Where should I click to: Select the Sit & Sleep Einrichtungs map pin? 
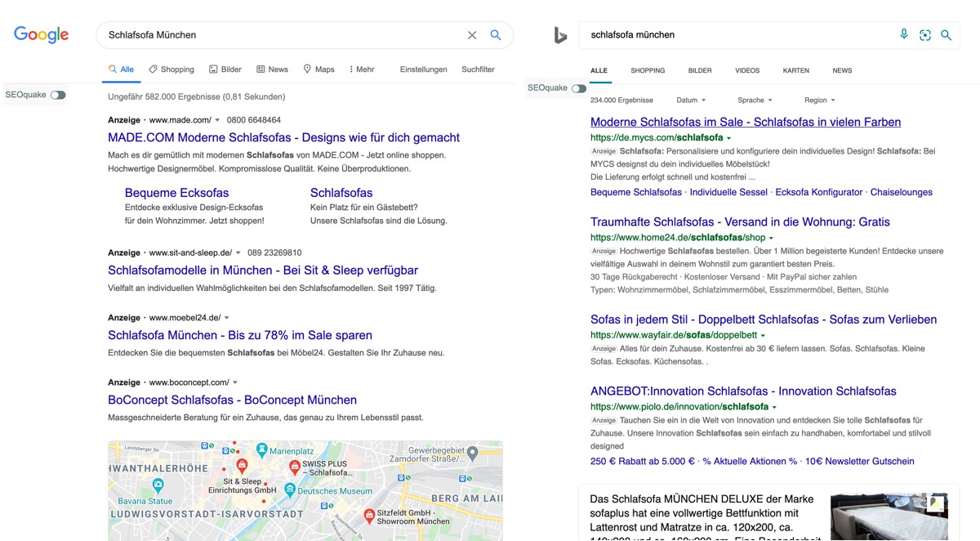(x=242, y=466)
